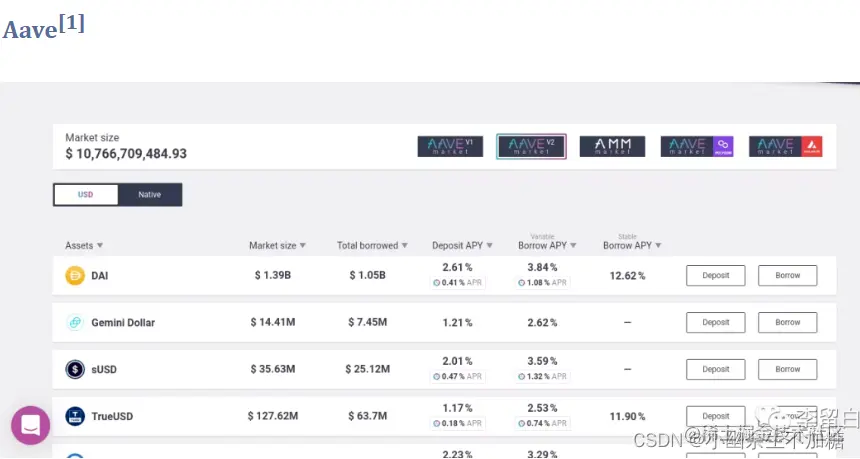Click sUSD deposit APY 2.01 %
This screenshot has width=860, height=459.
tap(457, 361)
